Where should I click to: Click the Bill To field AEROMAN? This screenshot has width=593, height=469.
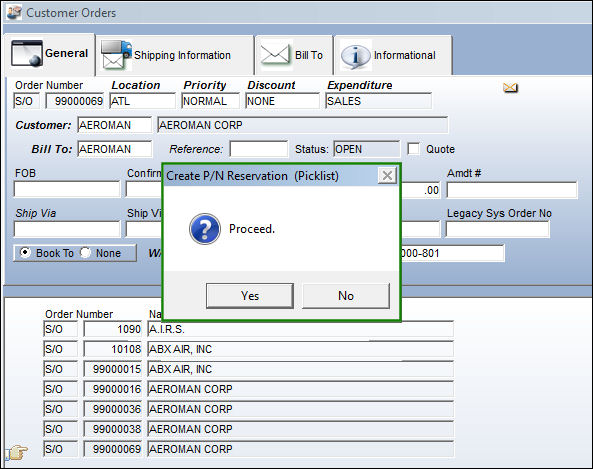coord(115,149)
